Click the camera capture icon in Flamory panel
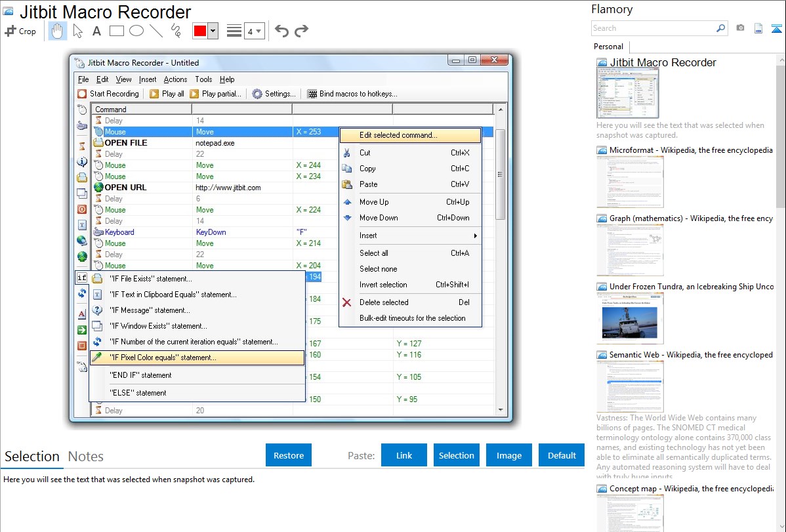The image size is (786, 532). tap(741, 29)
